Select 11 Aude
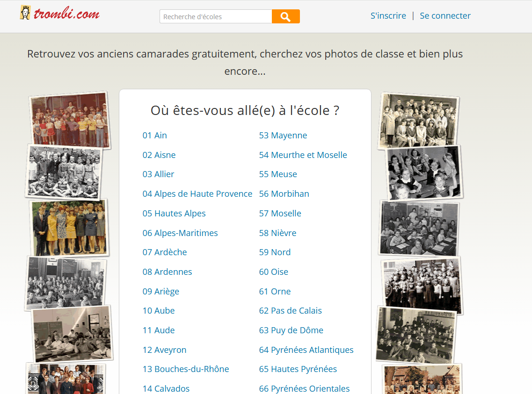Image resolution: width=532 pixels, height=394 pixels. click(159, 330)
